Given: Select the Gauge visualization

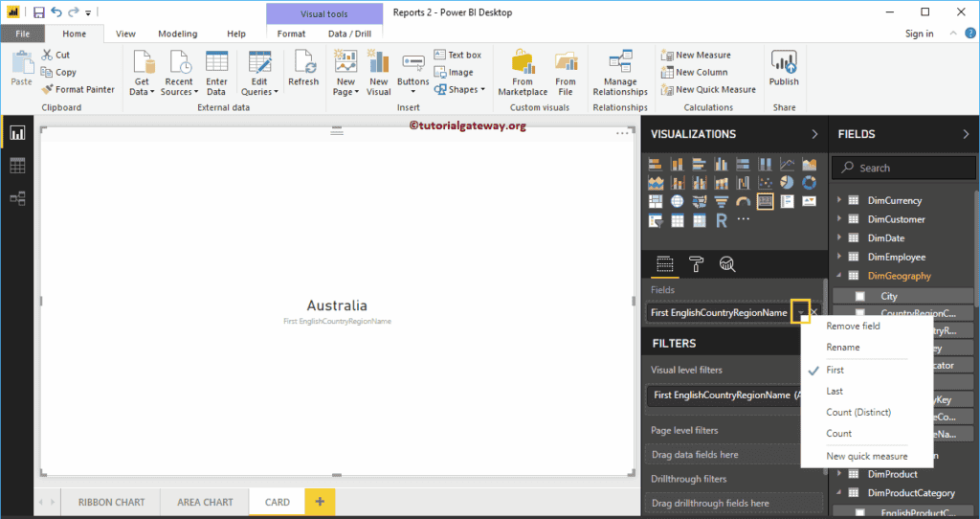Looking at the screenshot, I should [743, 201].
